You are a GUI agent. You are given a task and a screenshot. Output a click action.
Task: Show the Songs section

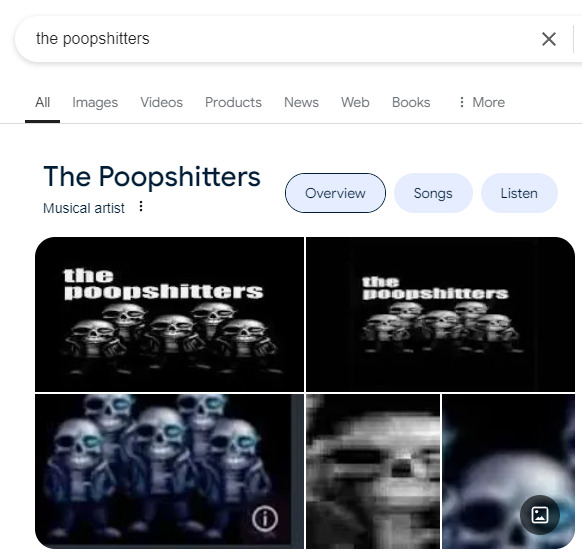point(433,193)
